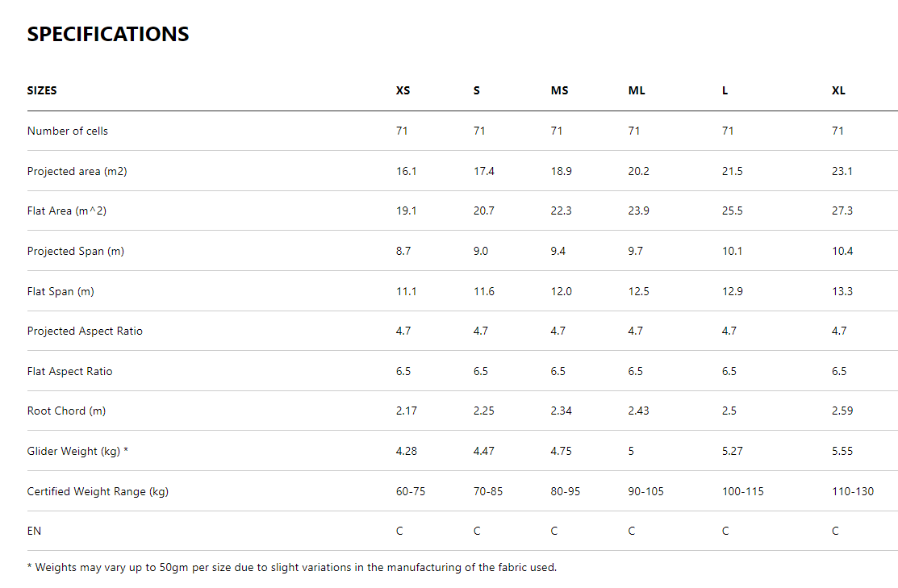
Task: Select the MS size column header
Action: tap(559, 90)
